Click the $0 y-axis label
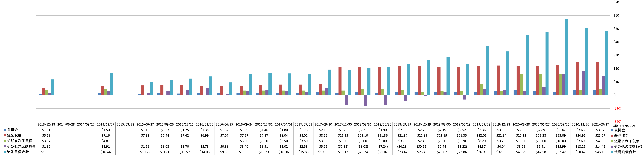 (x=615, y=95)
